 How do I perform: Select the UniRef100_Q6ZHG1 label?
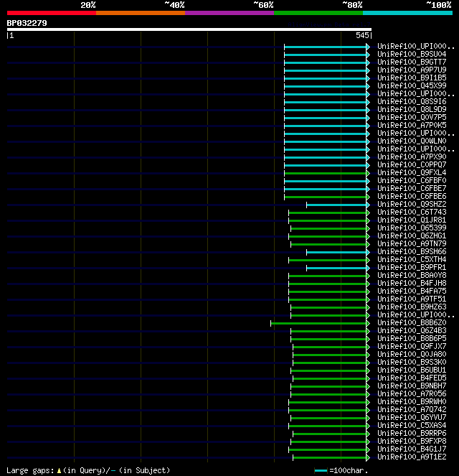tap(412, 236)
